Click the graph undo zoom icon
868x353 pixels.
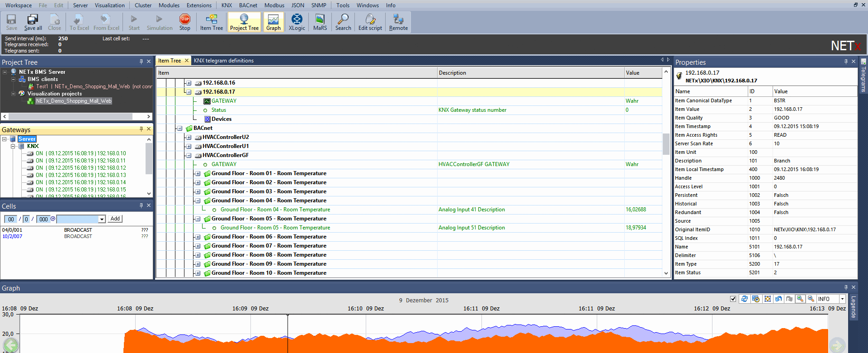pyautogui.click(x=778, y=299)
